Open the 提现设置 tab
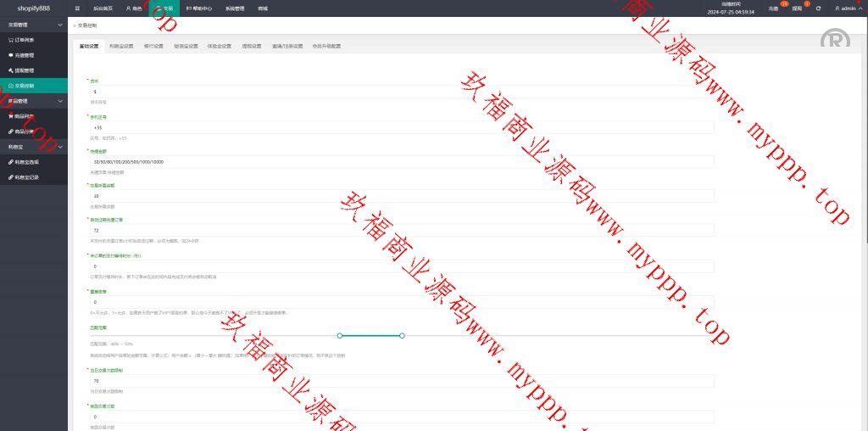Image resolution: width=868 pixels, height=431 pixels. [x=252, y=46]
